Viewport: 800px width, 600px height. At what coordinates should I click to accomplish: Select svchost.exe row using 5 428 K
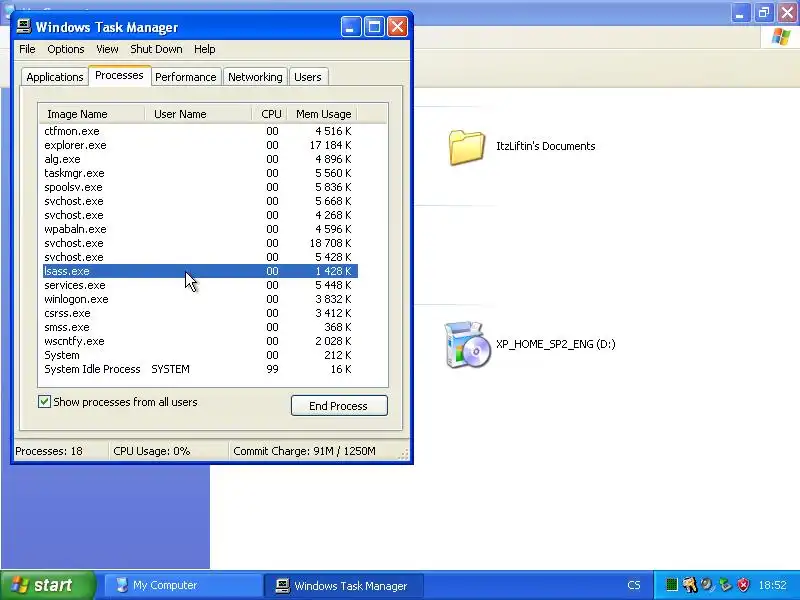tap(200, 257)
